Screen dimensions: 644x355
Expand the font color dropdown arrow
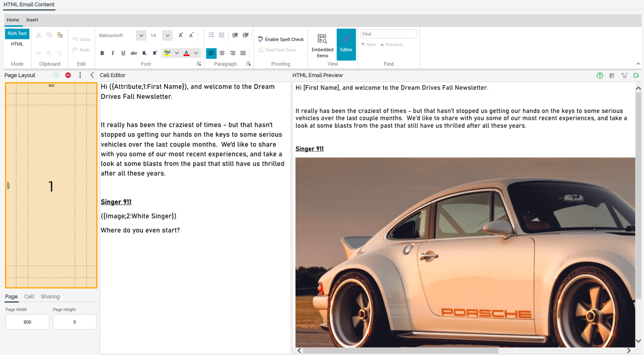196,53
